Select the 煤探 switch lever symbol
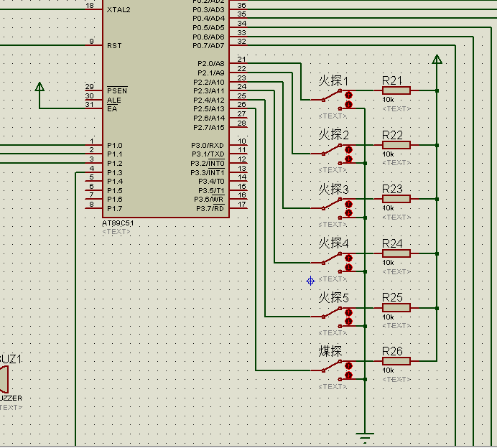 click(x=332, y=366)
